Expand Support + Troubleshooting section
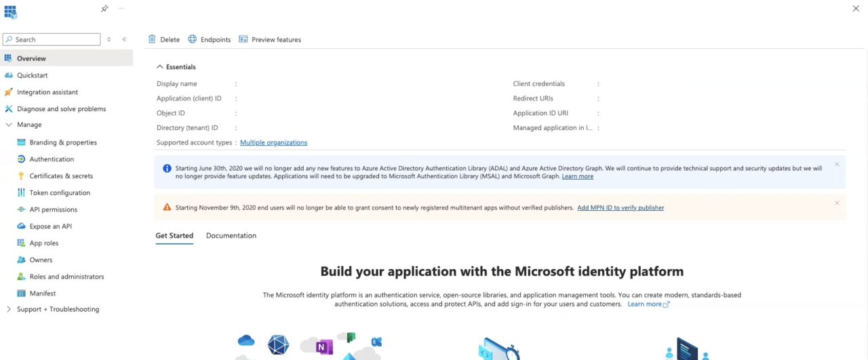 (9, 309)
